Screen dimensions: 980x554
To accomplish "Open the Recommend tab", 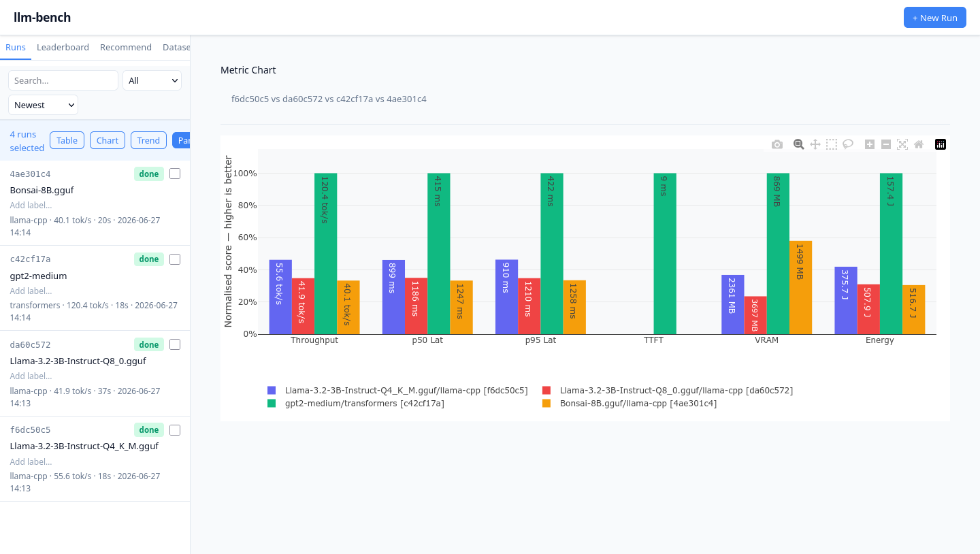I will coord(126,47).
